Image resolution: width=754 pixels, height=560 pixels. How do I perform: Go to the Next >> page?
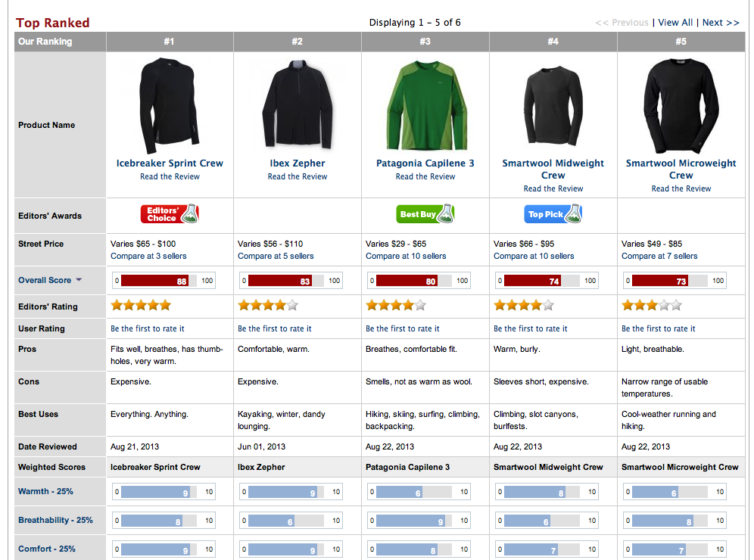(721, 23)
